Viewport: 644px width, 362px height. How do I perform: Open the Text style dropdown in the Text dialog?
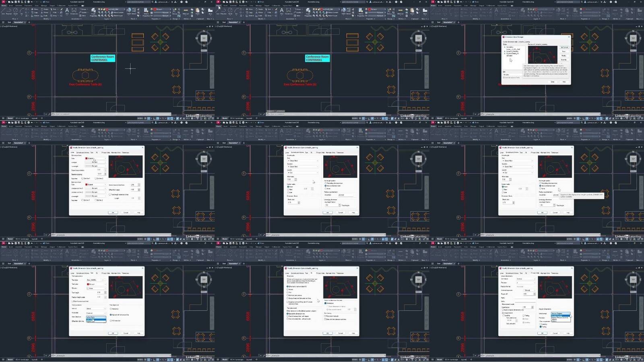95,280
